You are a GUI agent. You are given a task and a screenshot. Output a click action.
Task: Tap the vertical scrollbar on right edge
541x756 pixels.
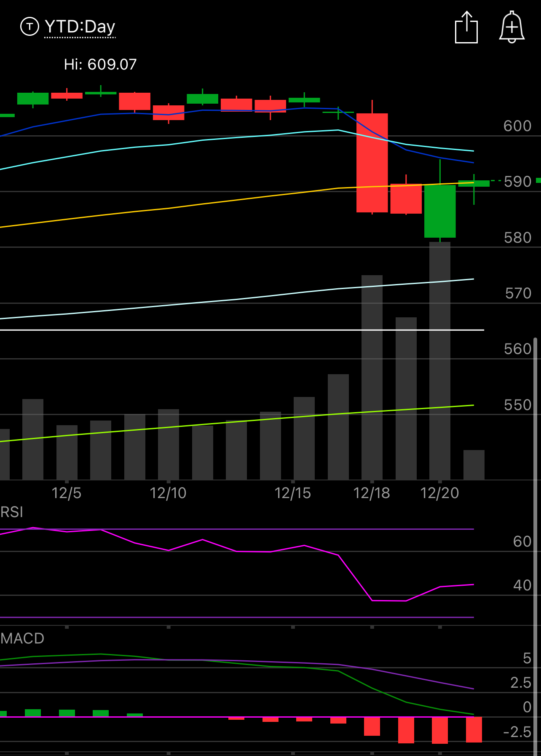pyautogui.click(x=536, y=546)
